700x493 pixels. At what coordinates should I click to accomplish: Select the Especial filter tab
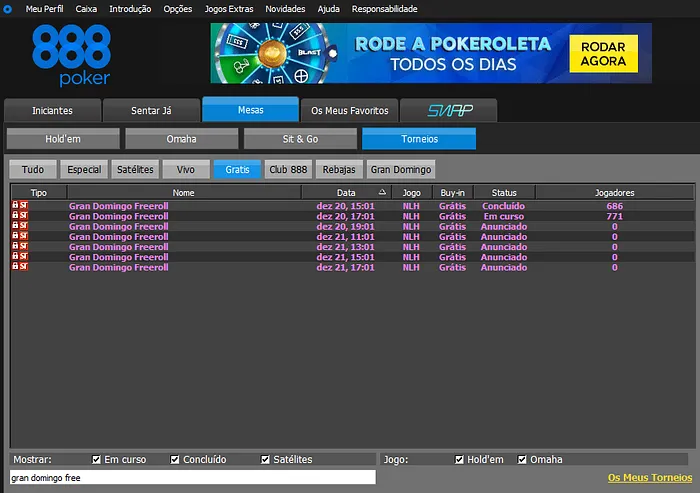pyautogui.click(x=84, y=169)
